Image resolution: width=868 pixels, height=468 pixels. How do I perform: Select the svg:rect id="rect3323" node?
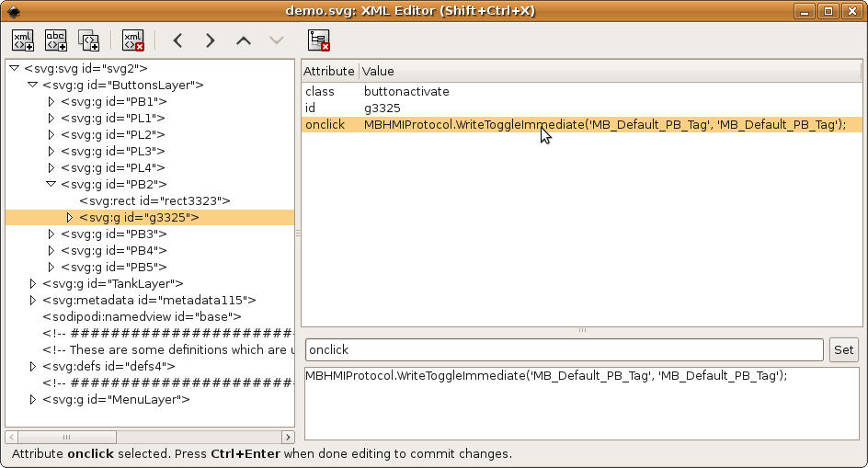154,201
